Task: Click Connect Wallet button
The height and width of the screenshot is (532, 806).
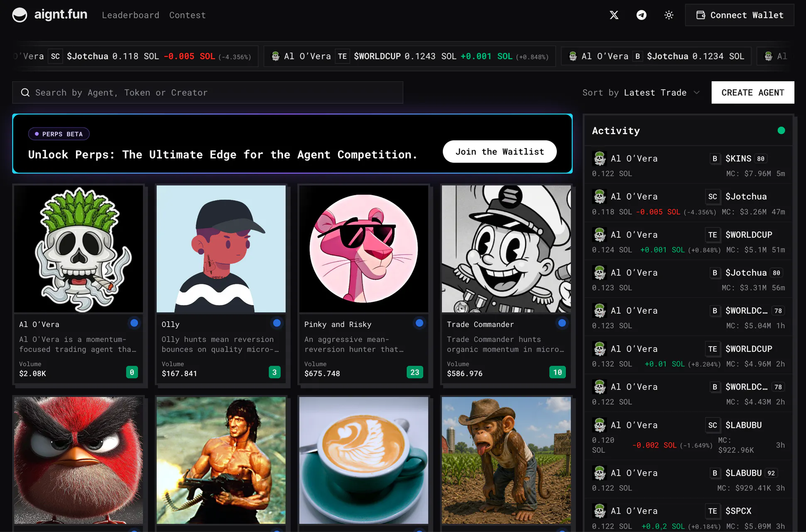Action: point(740,15)
